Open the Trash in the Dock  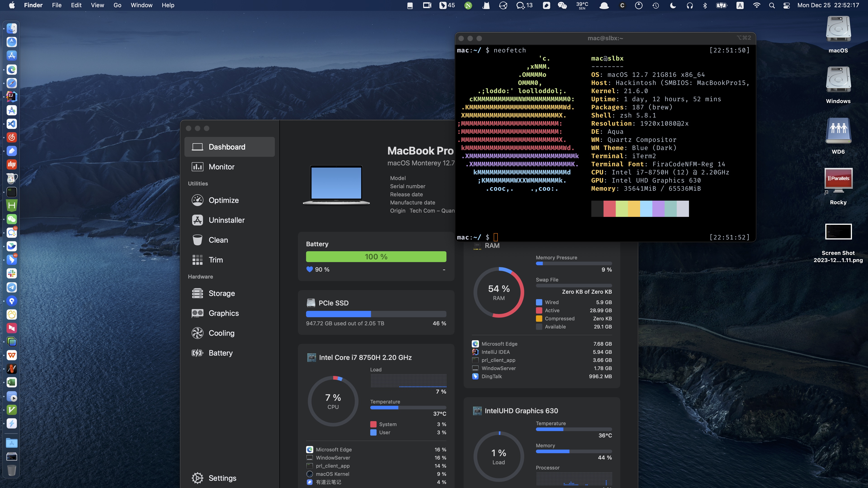click(12, 470)
